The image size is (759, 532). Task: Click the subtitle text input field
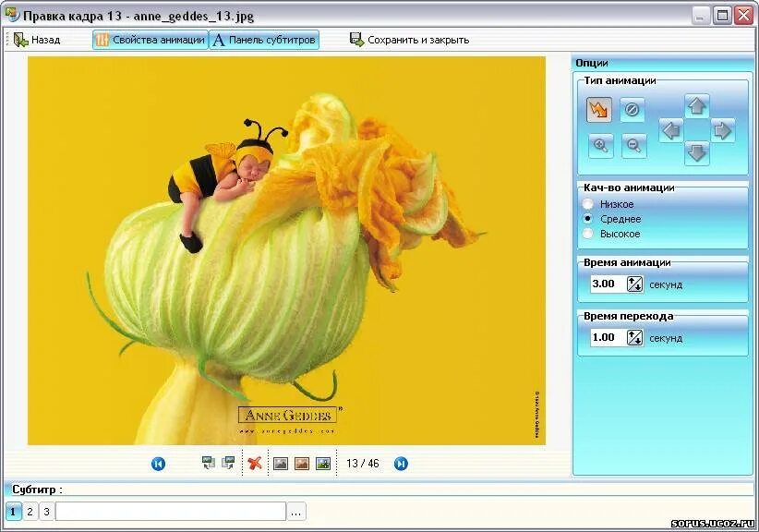[x=171, y=512]
